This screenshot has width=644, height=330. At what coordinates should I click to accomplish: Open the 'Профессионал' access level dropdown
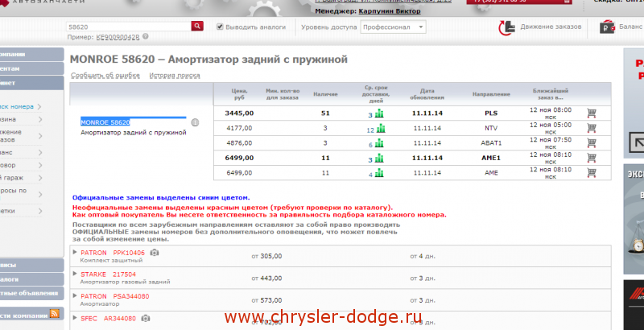(x=393, y=27)
